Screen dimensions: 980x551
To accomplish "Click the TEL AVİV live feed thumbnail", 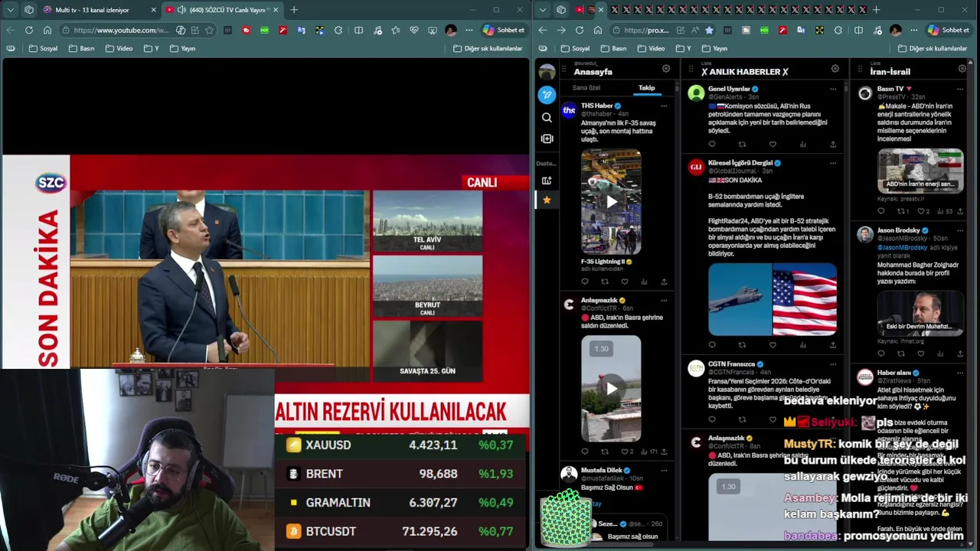I will [x=427, y=221].
